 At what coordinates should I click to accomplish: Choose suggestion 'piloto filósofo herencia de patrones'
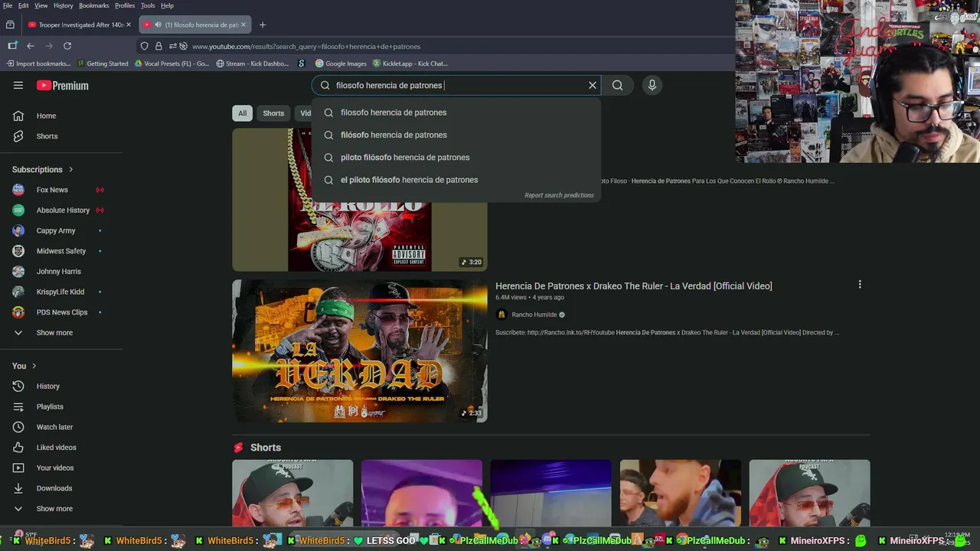tap(456, 157)
